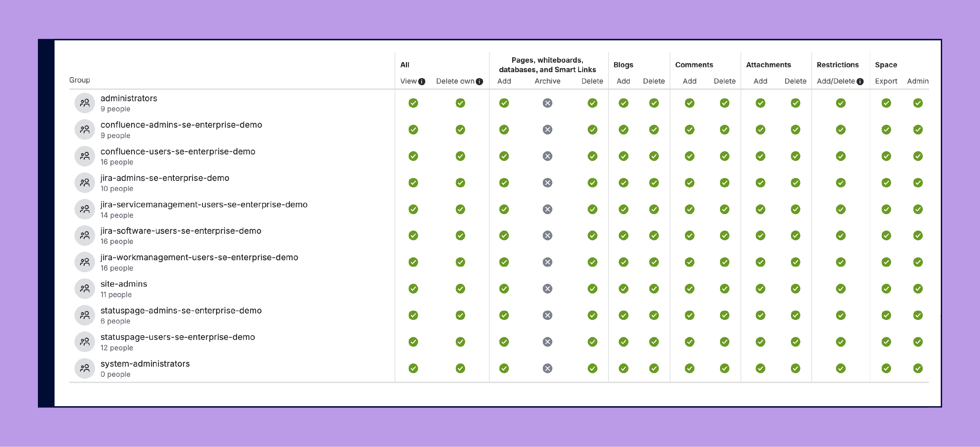Click the 16 people count under confluence-users-se-enterprise-demo
Screen dimensions: 980x447
116,162
